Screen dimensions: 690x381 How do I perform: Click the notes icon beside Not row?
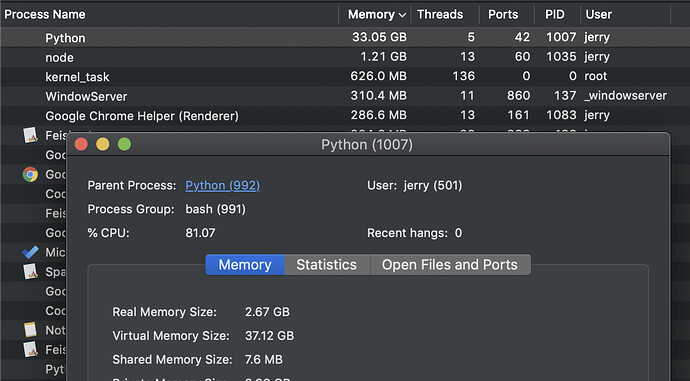pyautogui.click(x=30, y=330)
